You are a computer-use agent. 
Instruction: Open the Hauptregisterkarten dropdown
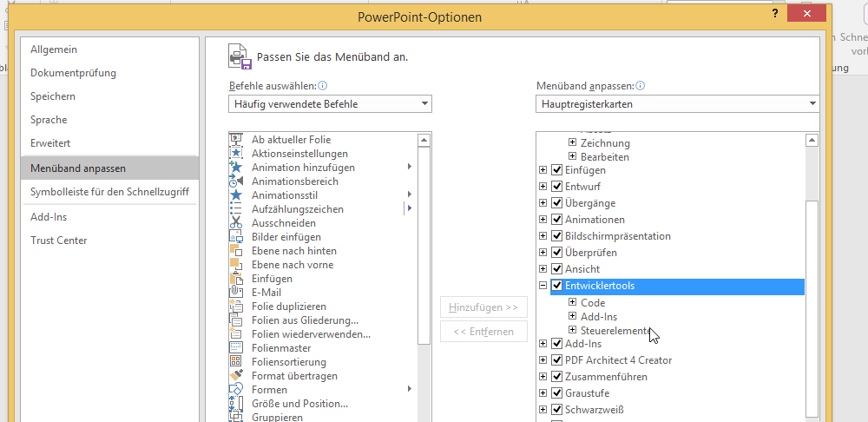point(678,103)
